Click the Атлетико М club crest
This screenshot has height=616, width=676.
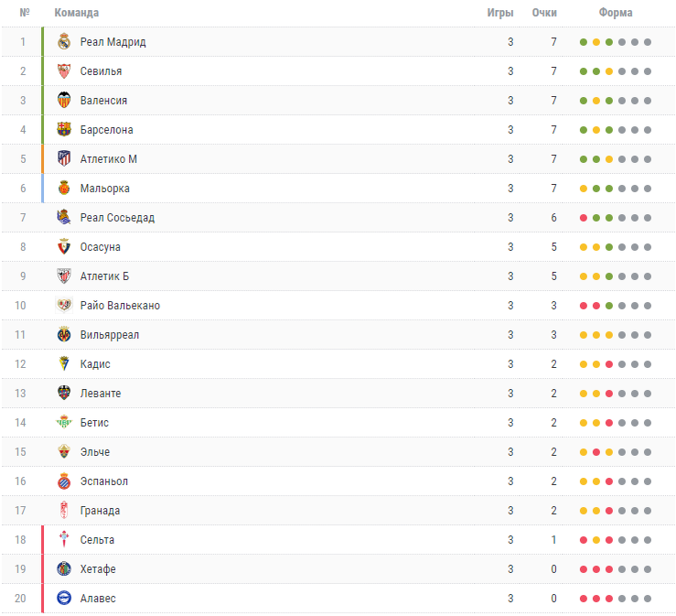point(64,158)
